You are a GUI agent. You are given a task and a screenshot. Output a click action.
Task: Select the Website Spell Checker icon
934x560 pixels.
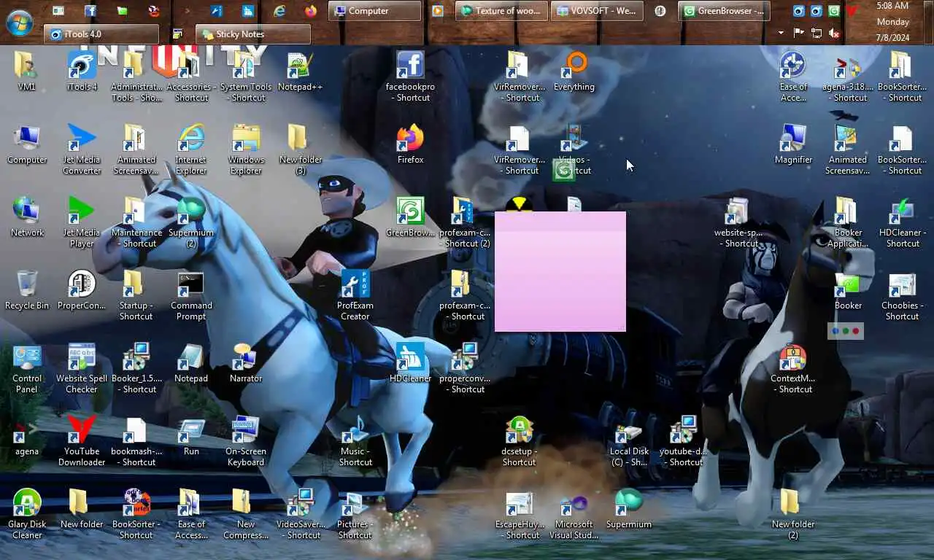click(x=82, y=368)
